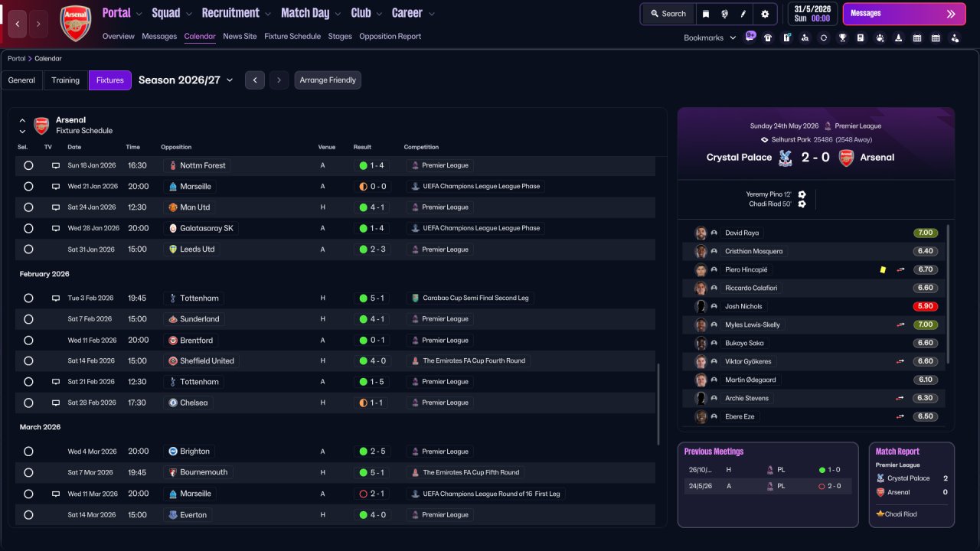Viewport: 980px width, 551px height.
Task: Open the Opposition Report tab
Action: point(390,36)
